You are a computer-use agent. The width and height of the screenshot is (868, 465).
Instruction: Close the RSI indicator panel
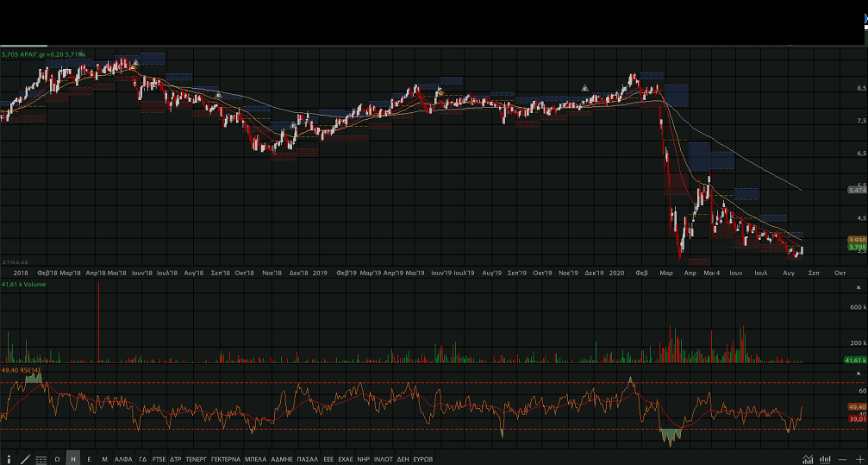pyautogui.click(x=859, y=373)
